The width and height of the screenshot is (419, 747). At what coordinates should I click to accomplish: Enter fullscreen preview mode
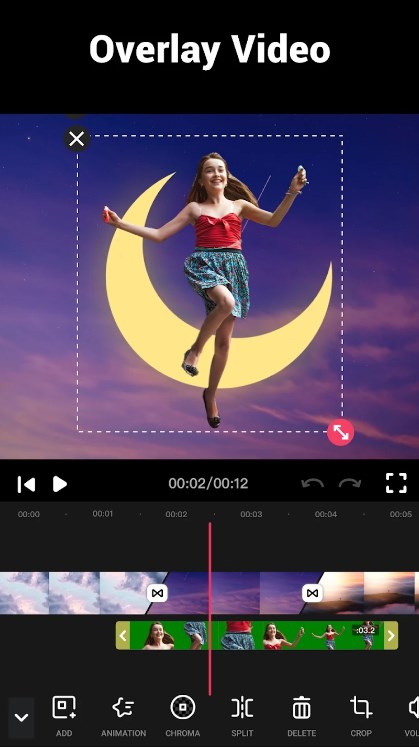click(396, 483)
